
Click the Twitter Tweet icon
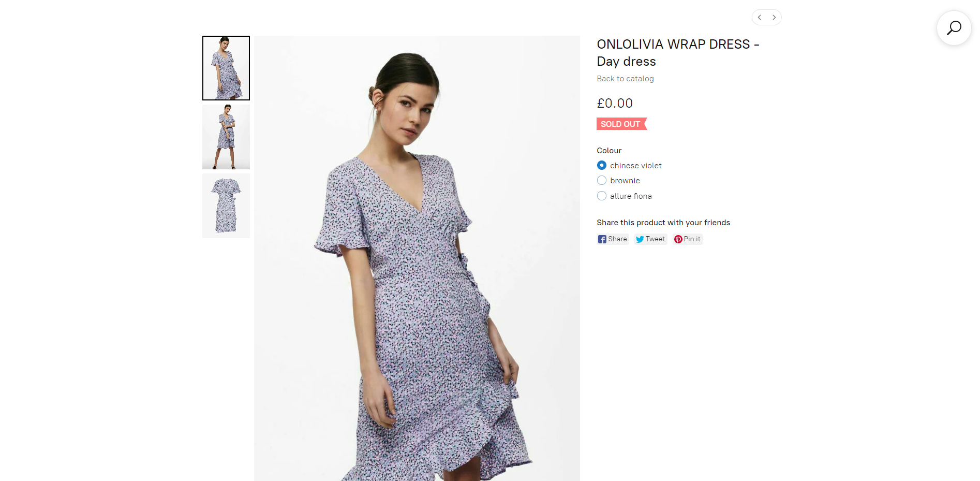point(640,239)
